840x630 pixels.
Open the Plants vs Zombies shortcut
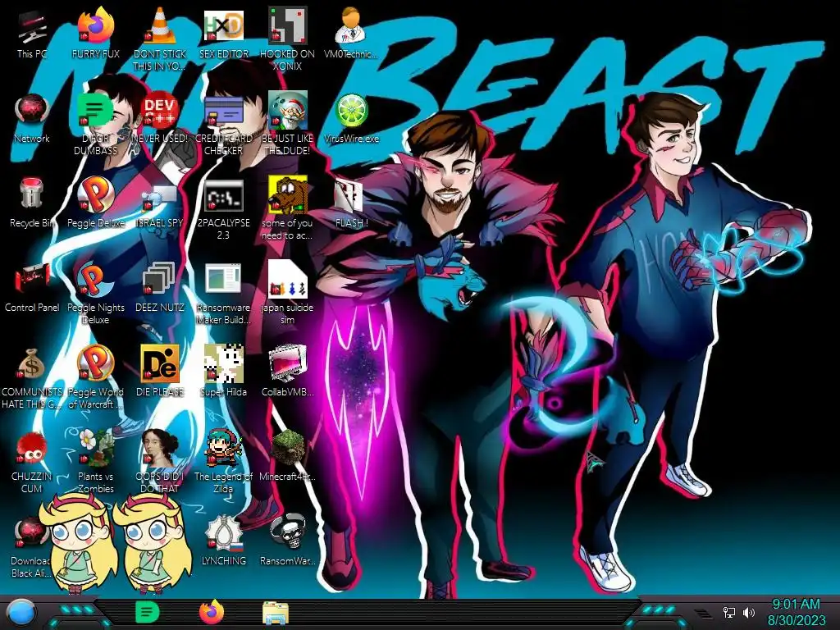95,448
